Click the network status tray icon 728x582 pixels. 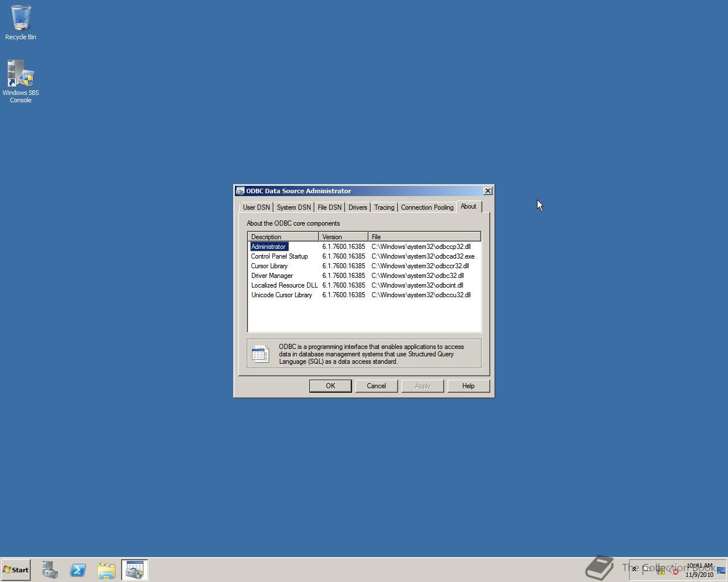coord(660,570)
